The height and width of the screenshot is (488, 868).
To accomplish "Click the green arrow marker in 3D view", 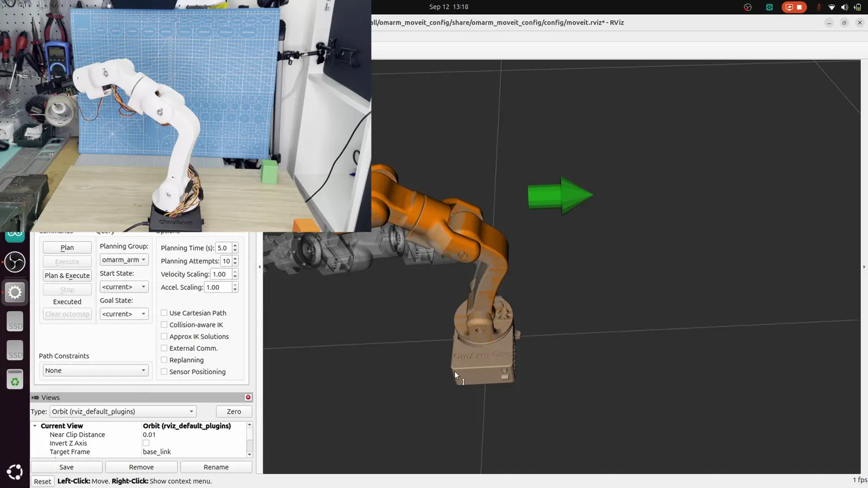I will click(560, 195).
